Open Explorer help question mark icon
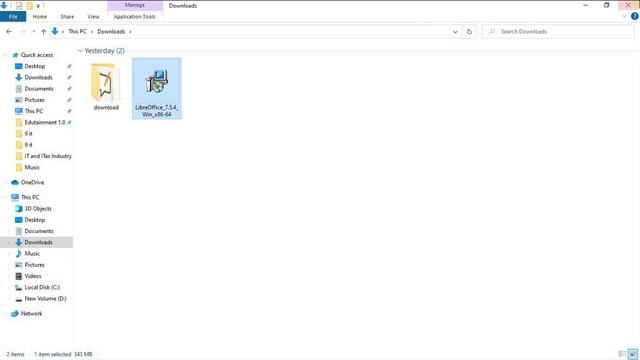Screen dimensions: 640x360 click(x=634, y=16)
